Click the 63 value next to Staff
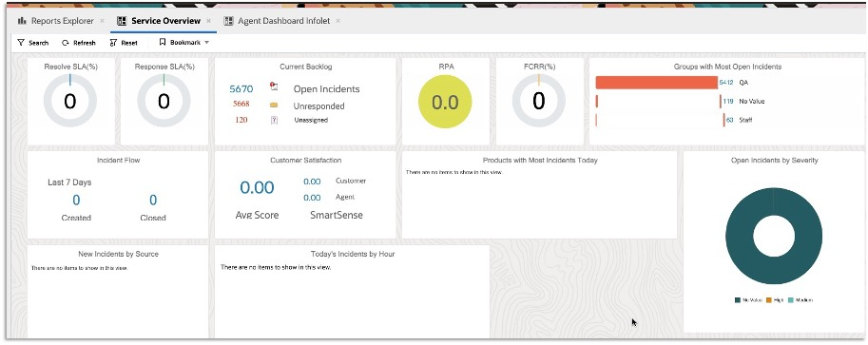This screenshot has width=868, height=345. (x=729, y=120)
